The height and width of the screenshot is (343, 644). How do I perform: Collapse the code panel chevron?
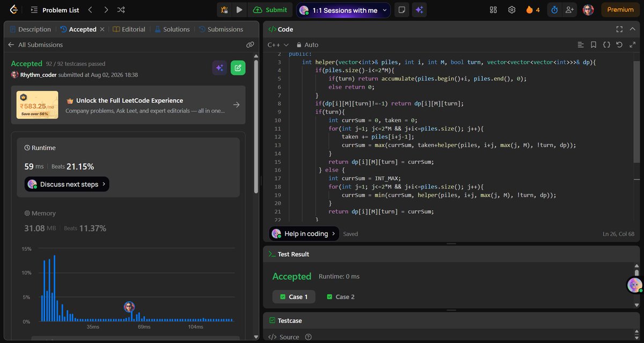pos(632,29)
